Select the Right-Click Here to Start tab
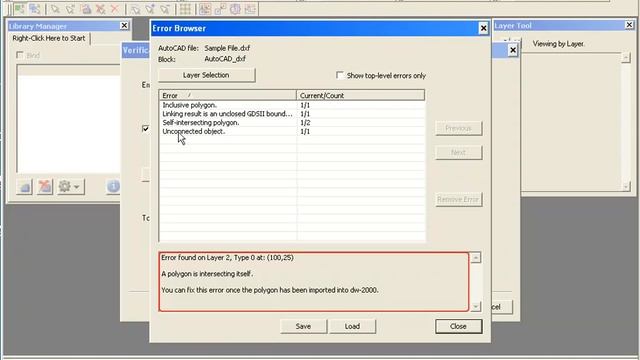The height and width of the screenshot is (360, 640). coord(49,38)
